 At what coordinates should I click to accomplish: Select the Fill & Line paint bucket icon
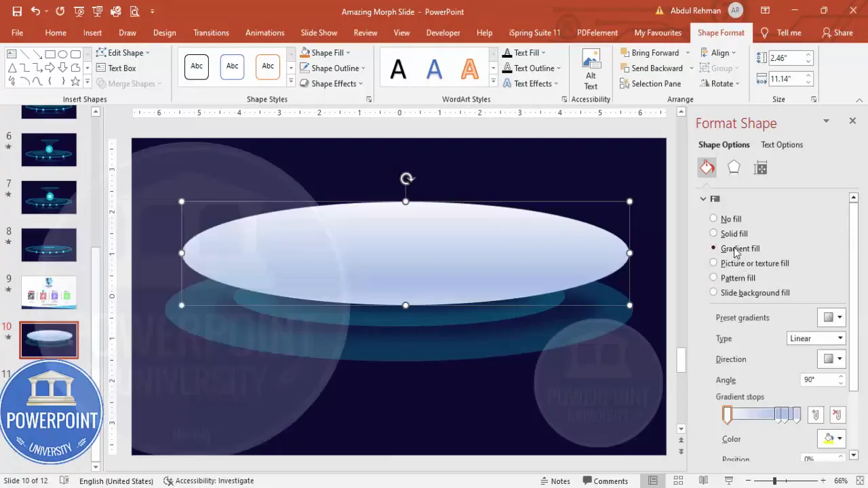click(x=707, y=168)
